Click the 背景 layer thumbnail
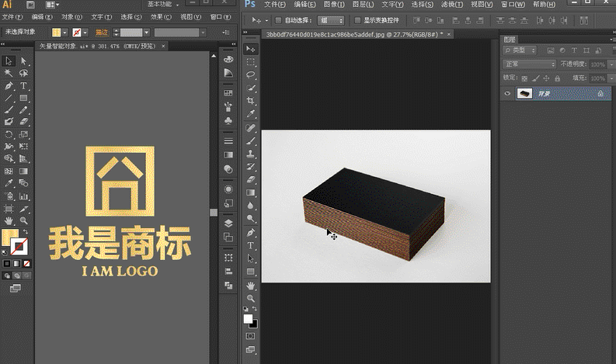 pos(525,93)
